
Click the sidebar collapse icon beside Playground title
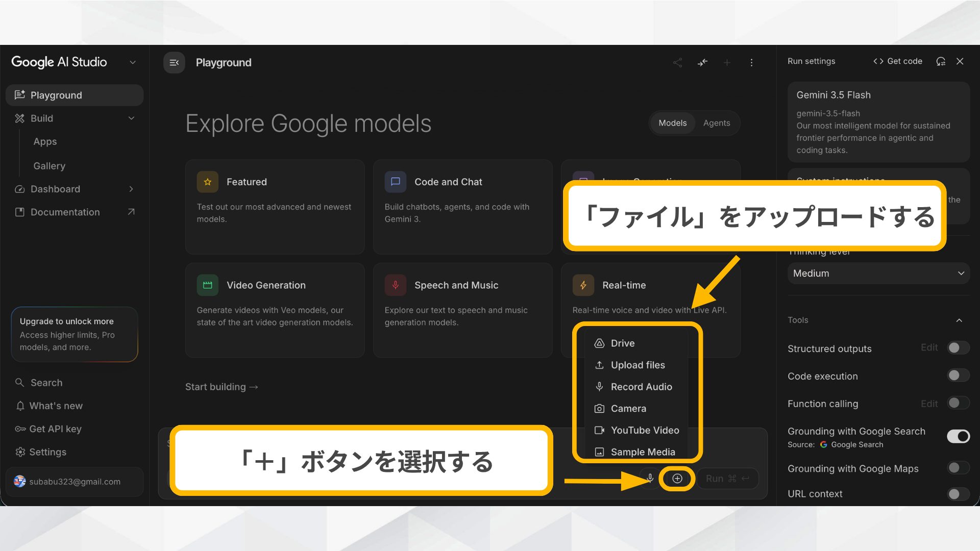pyautogui.click(x=174, y=63)
